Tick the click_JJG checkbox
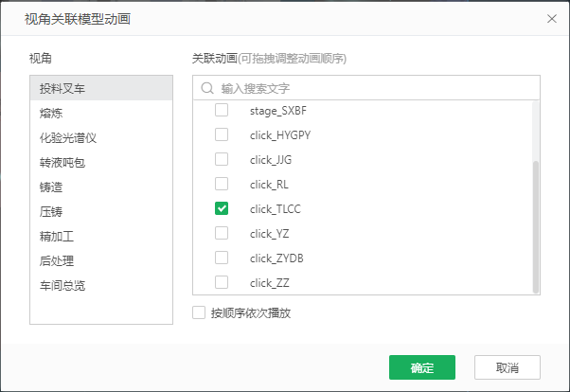 click(x=222, y=159)
